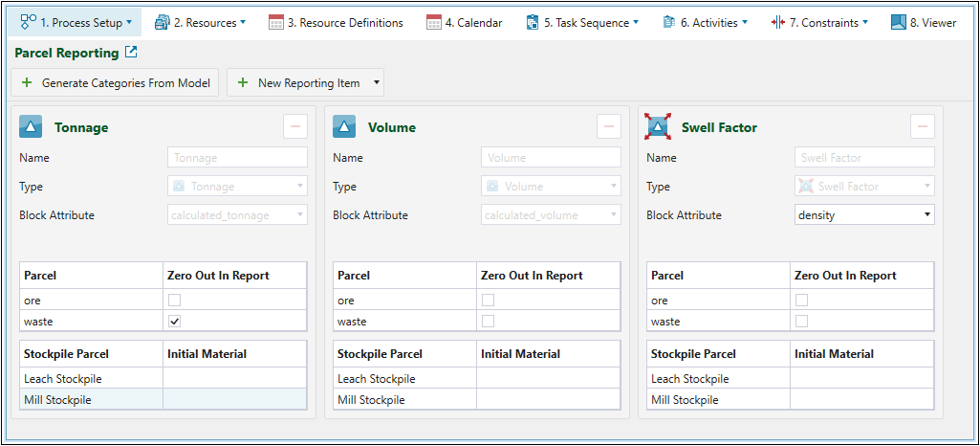Remove the Volume reporting item with minus button
The image size is (980, 446).
[x=609, y=126]
